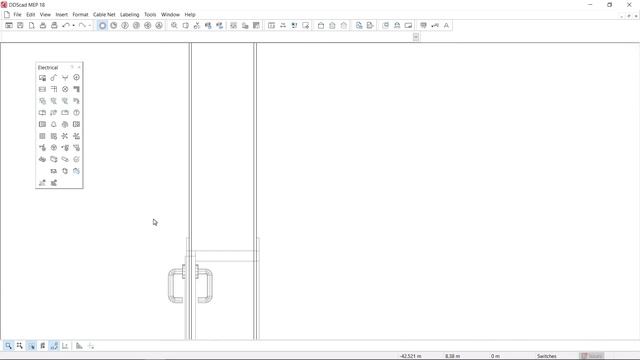This screenshot has width=640, height=360.
Task: Select the circle-with-plus symbol in Electrical palette top row
Action: [76, 78]
